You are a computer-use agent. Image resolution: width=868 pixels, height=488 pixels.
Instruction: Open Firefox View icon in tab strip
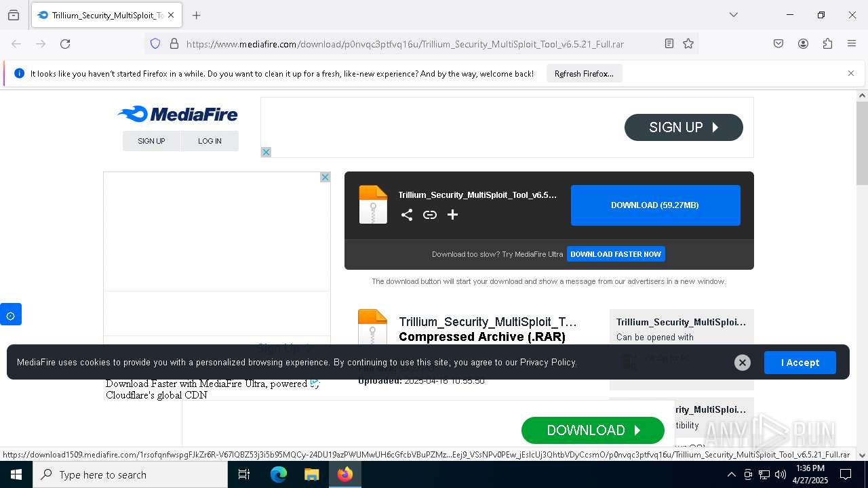[14, 15]
